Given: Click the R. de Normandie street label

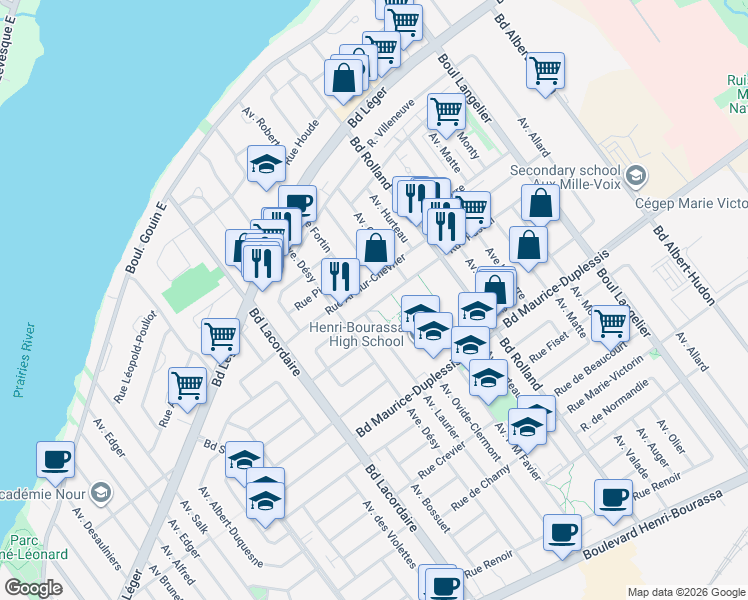Looking at the screenshot, I should tap(614, 405).
